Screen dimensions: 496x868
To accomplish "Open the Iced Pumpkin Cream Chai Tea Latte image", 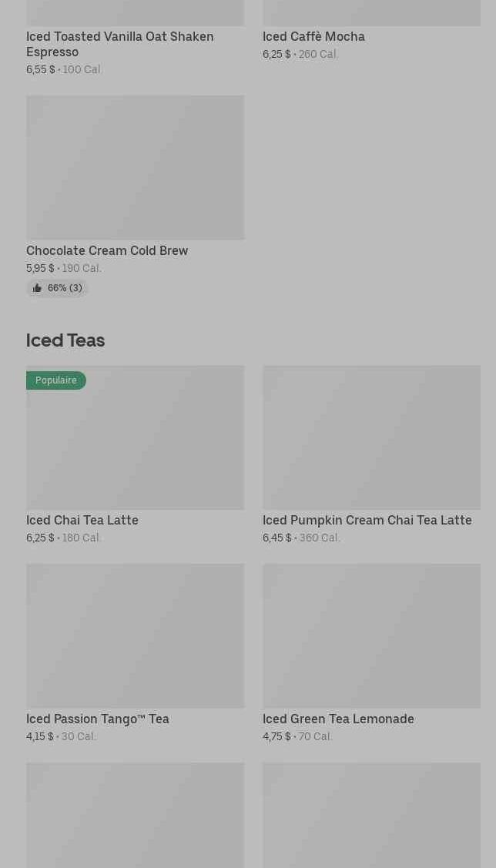I will coord(371,437).
